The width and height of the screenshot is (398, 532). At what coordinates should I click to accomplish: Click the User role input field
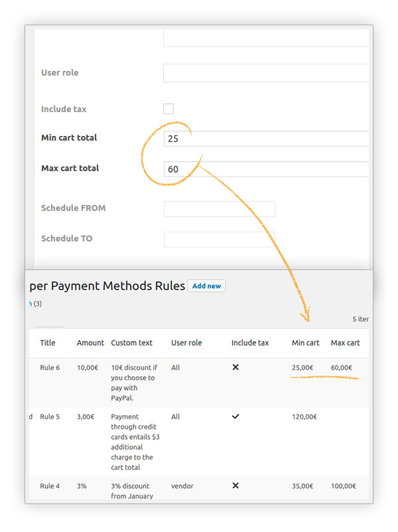(x=265, y=73)
